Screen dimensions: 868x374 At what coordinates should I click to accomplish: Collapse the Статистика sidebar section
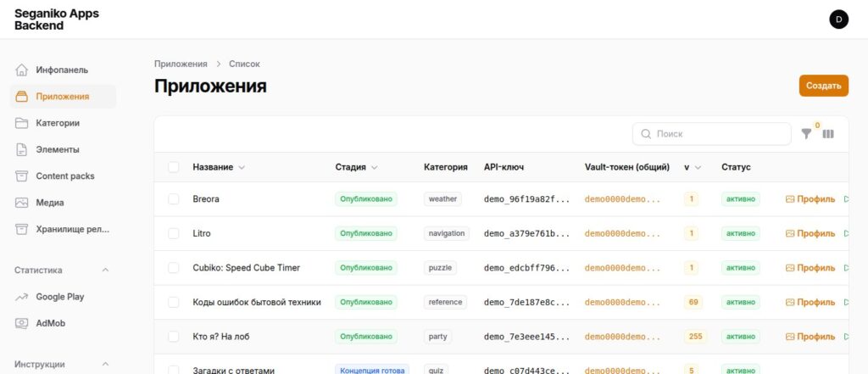105,270
